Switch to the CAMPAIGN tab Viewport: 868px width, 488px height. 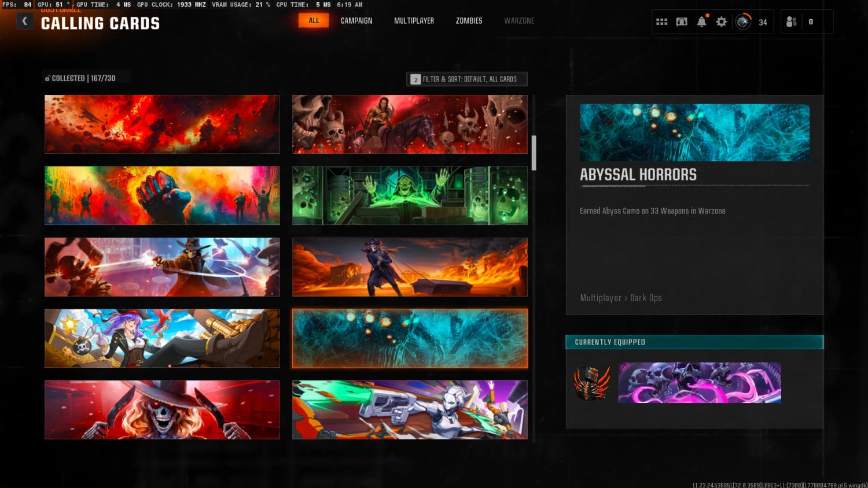[356, 21]
